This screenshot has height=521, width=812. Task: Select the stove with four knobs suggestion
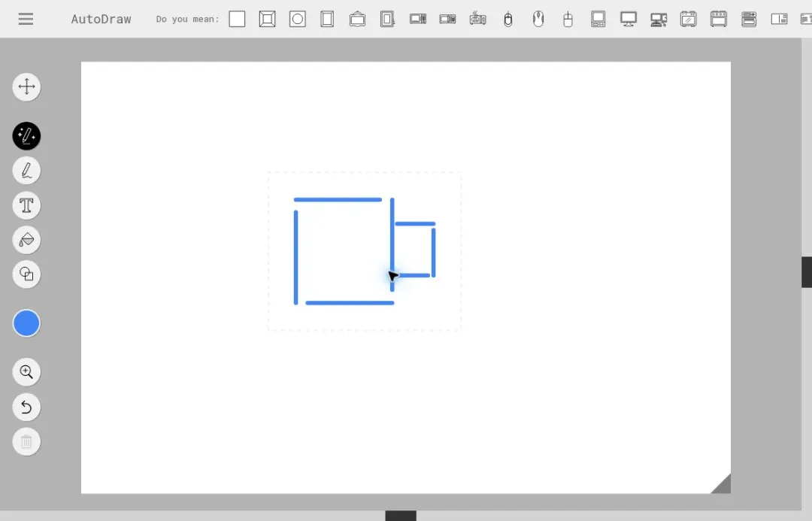(x=719, y=19)
